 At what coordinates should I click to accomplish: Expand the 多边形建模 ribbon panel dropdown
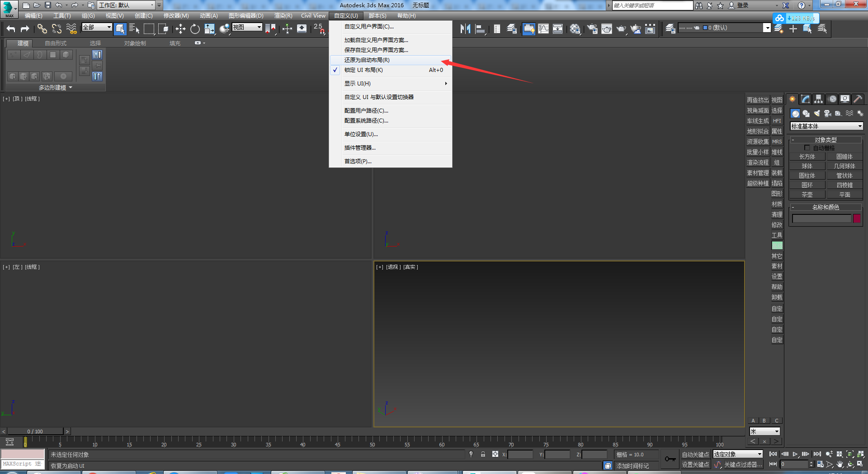[55, 87]
